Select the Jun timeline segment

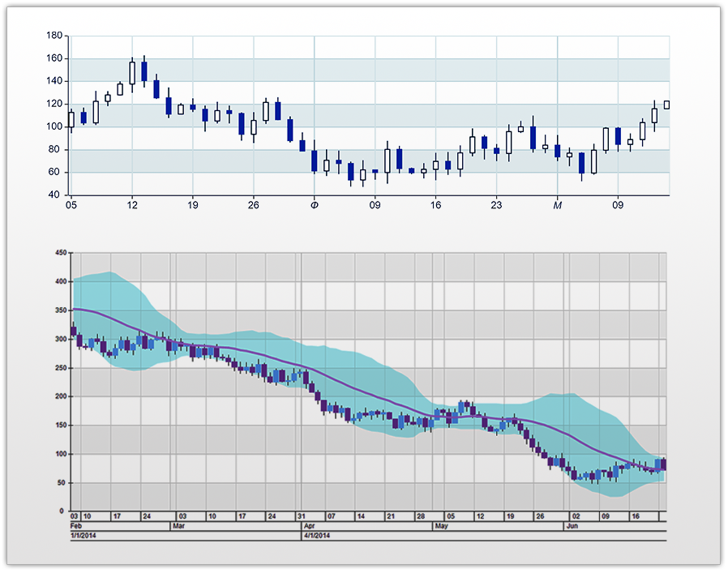[573, 525]
